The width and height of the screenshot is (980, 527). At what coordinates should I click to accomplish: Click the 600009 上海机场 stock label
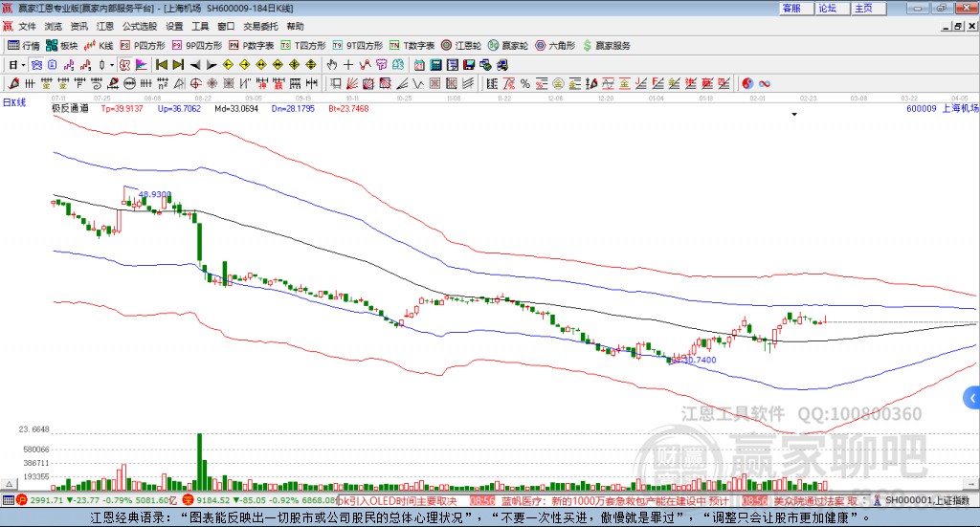click(943, 108)
